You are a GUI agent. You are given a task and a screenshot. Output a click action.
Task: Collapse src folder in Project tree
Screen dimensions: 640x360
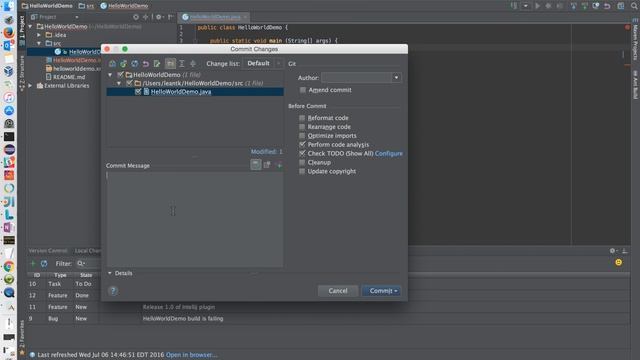[x=39, y=43]
